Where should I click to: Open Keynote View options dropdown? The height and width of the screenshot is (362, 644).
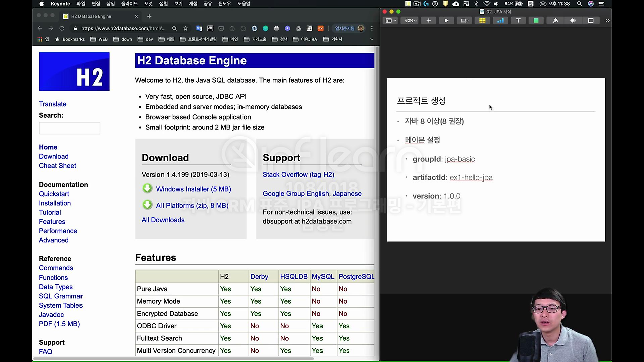pyautogui.click(x=391, y=21)
